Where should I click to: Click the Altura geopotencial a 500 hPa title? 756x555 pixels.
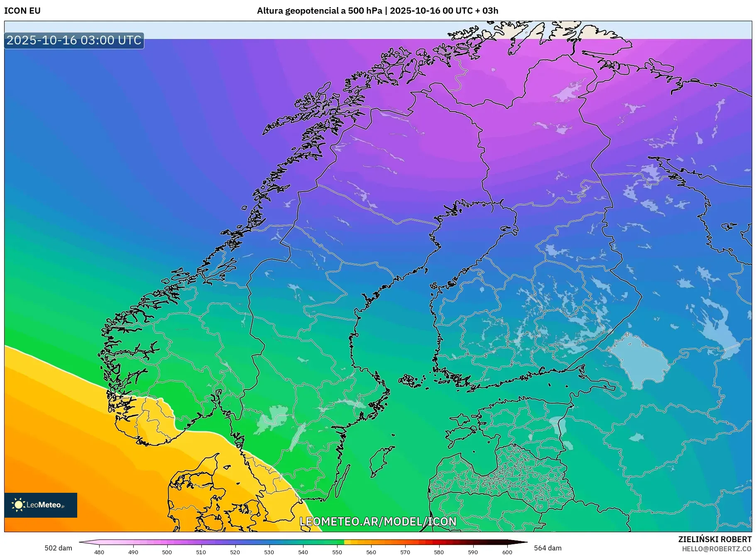click(319, 11)
